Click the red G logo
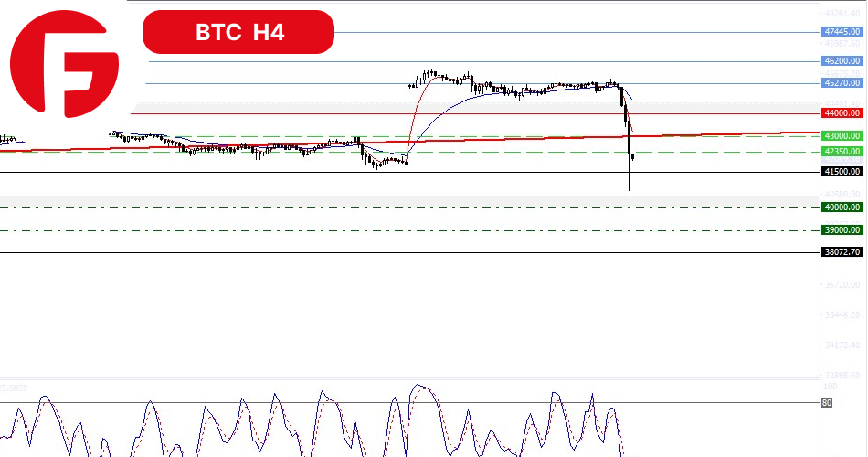868x457 pixels. pos(64,64)
